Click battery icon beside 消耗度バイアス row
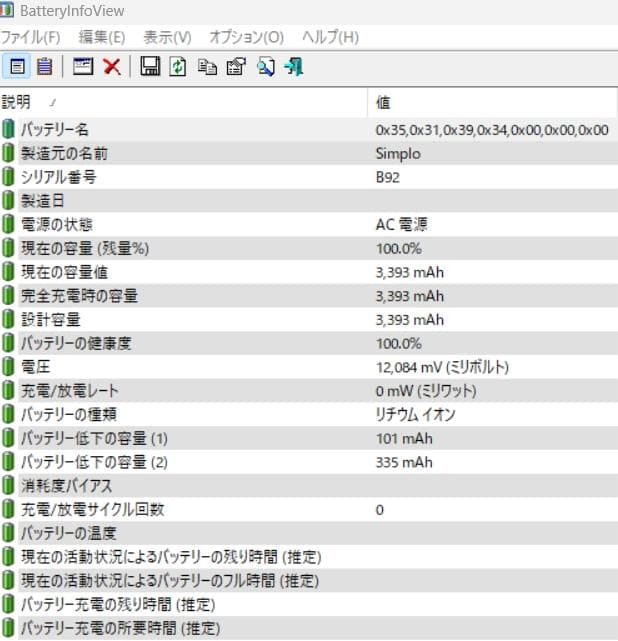The width and height of the screenshot is (618, 641). (x=8, y=485)
